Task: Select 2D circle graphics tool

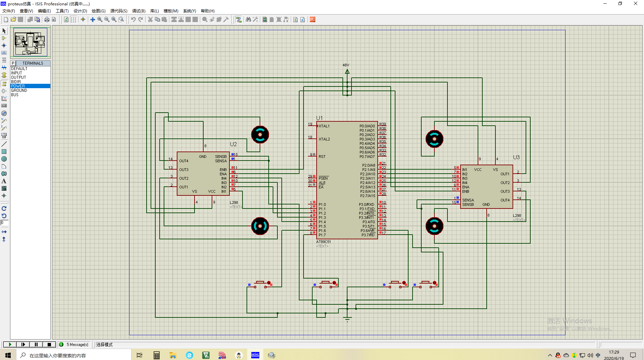Action: 4,159
